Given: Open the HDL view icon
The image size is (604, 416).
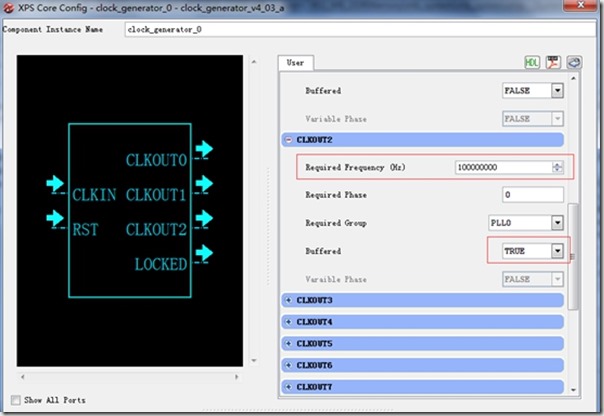Looking at the screenshot, I should 532,62.
